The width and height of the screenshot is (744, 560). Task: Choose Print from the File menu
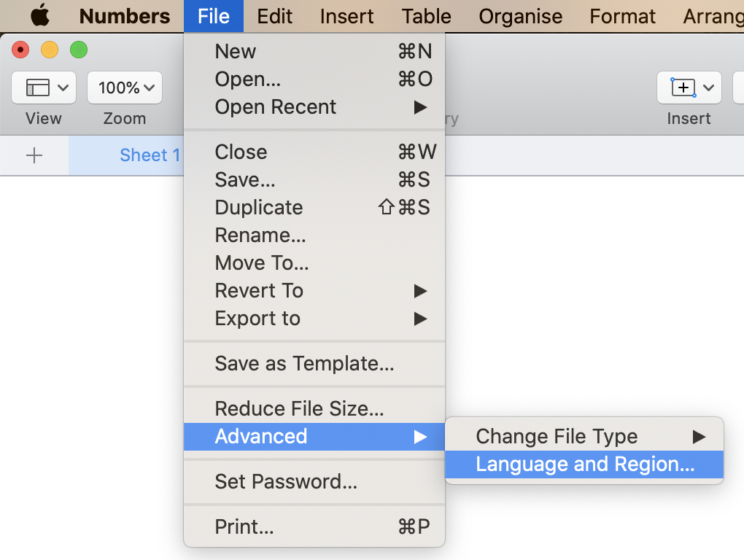click(244, 527)
